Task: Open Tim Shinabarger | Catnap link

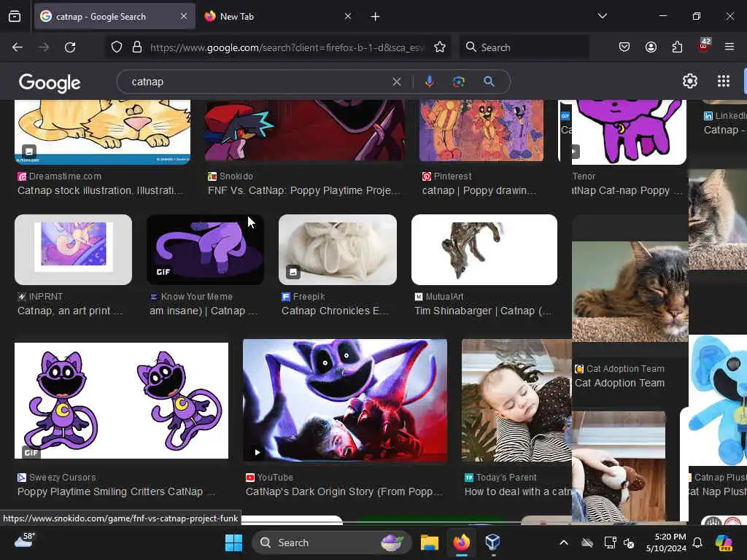Action: [483, 311]
